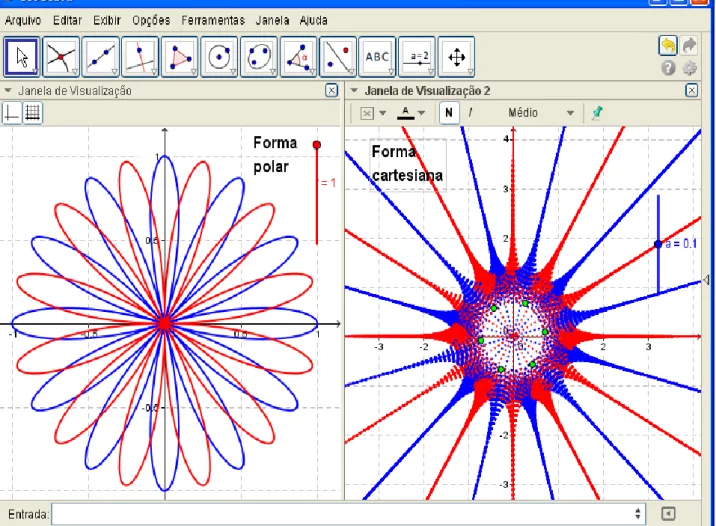716x526 pixels.
Task: Open the Ferramentas menu
Action: (x=213, y=21)
